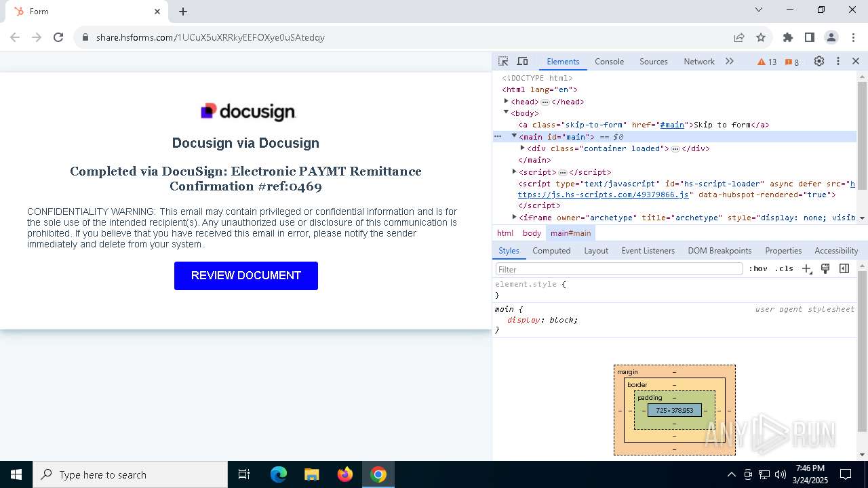
Task: Open the Chrome menu three dots
Action: tap(853, 37)
